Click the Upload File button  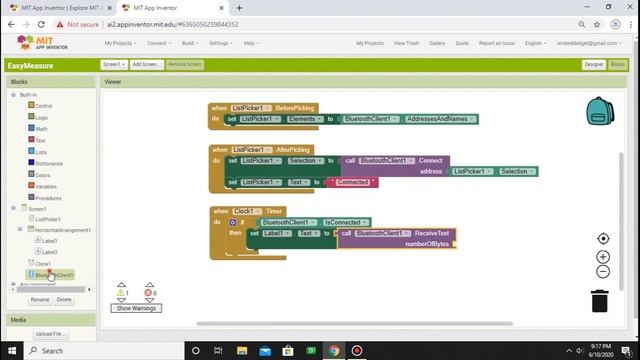[51, 334]
